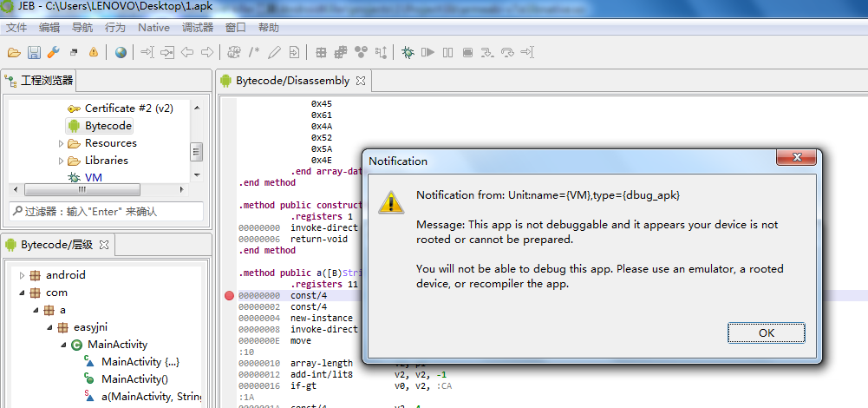Click the debugger run/resume icon

427,53
